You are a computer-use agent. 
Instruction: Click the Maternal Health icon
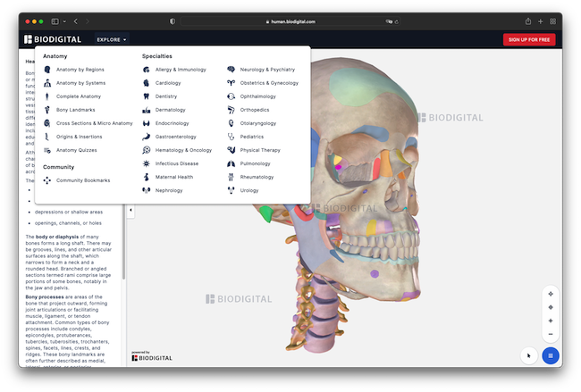coord(147,177)
